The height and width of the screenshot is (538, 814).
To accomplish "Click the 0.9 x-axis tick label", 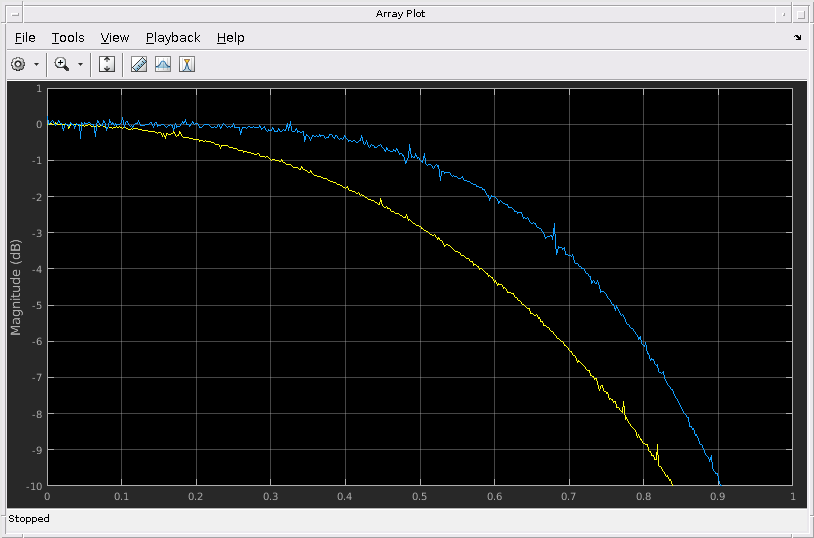I will (x=717, y=496).
